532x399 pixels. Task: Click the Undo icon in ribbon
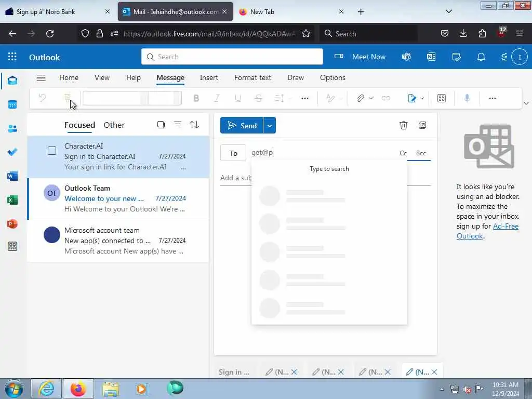pos(43,98)
